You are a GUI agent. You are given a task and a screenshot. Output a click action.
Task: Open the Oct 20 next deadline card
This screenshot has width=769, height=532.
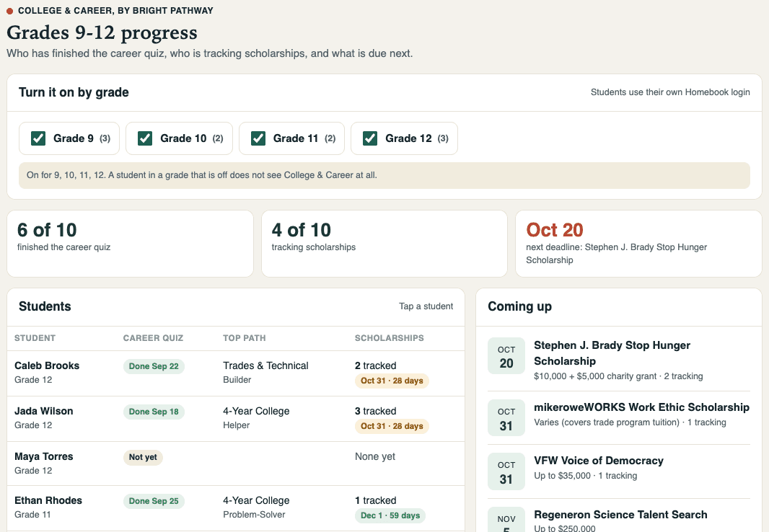(x=638, y=244)
